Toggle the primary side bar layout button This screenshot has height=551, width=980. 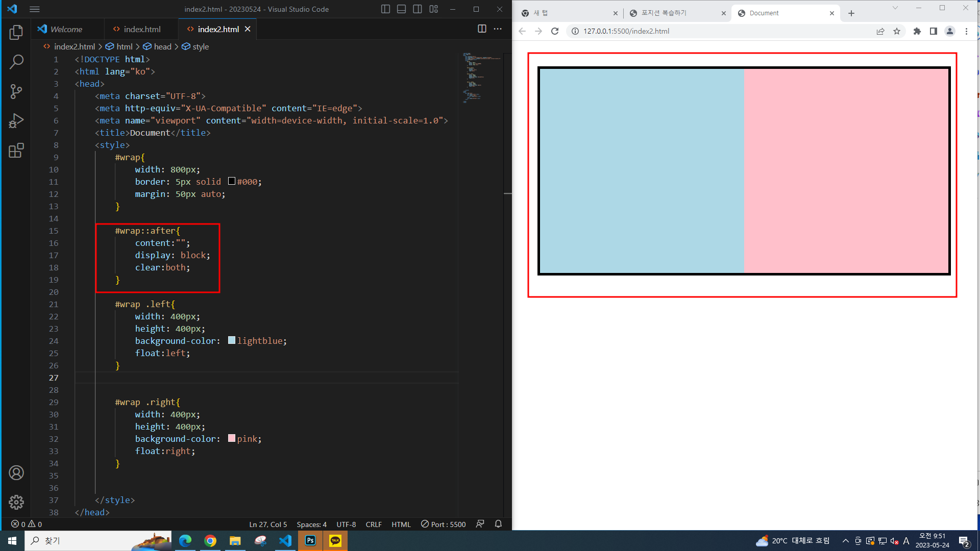pyautogui.click(x=386, y=9)
